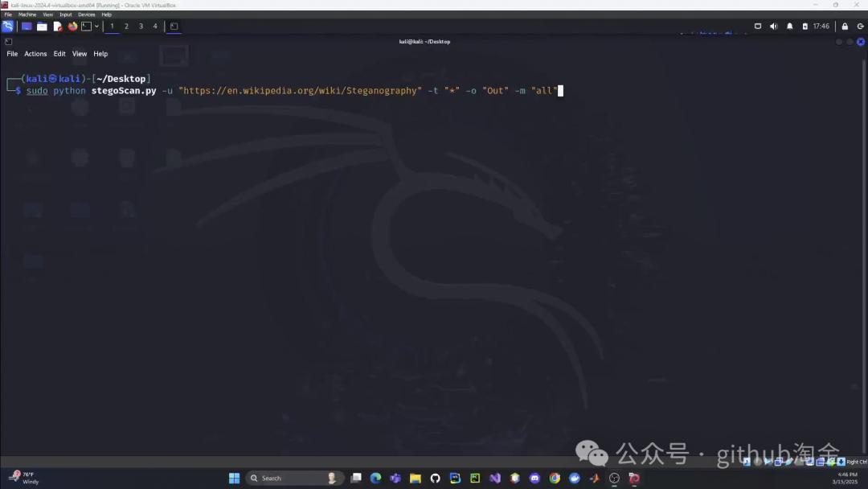Open the file manager icon in top panel
This screenshot has height=489, width=868.
pos(41,27)
